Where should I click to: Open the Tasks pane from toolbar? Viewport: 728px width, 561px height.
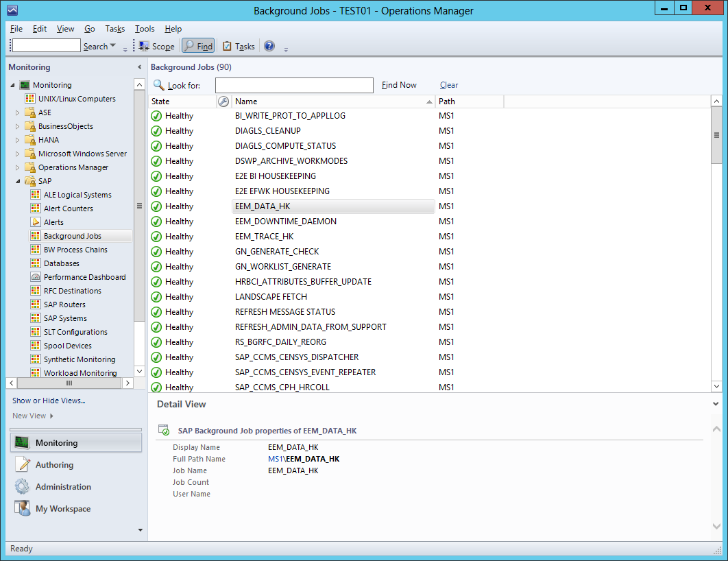[239, 47]
